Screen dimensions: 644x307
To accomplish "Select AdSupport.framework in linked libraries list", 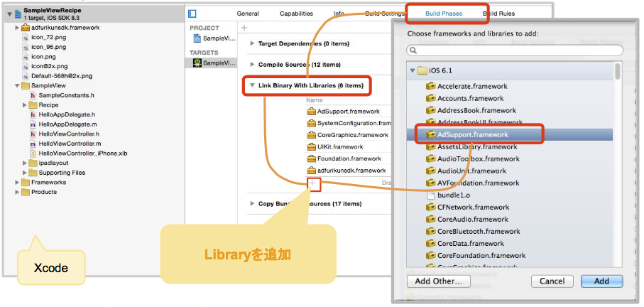I will click(x=348, y=111).
